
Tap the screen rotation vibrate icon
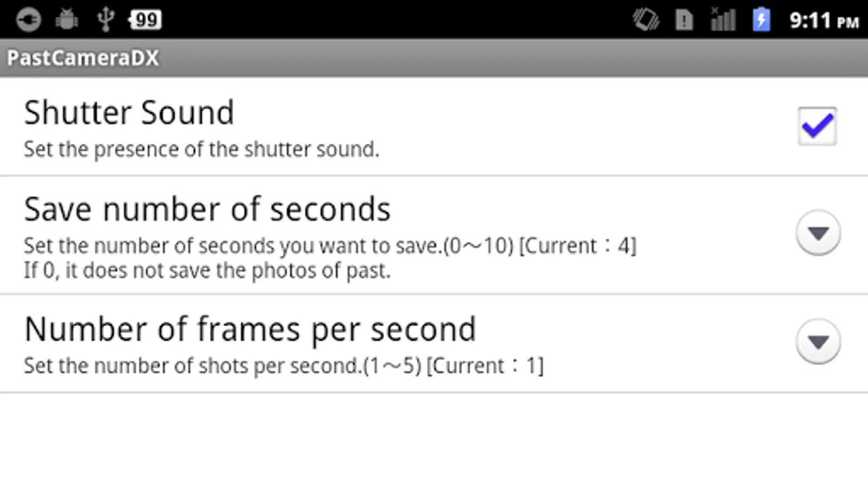[x=646, y=20]
